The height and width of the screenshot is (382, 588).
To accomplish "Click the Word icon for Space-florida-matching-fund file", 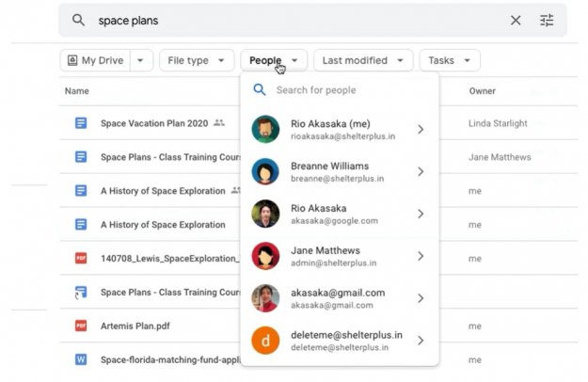I will point(81,359).
